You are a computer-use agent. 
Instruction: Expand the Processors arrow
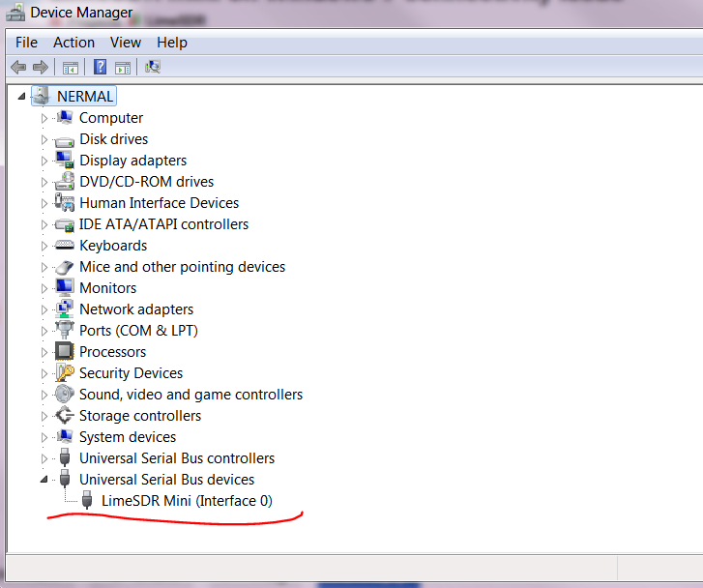click(x=44, y=352)
